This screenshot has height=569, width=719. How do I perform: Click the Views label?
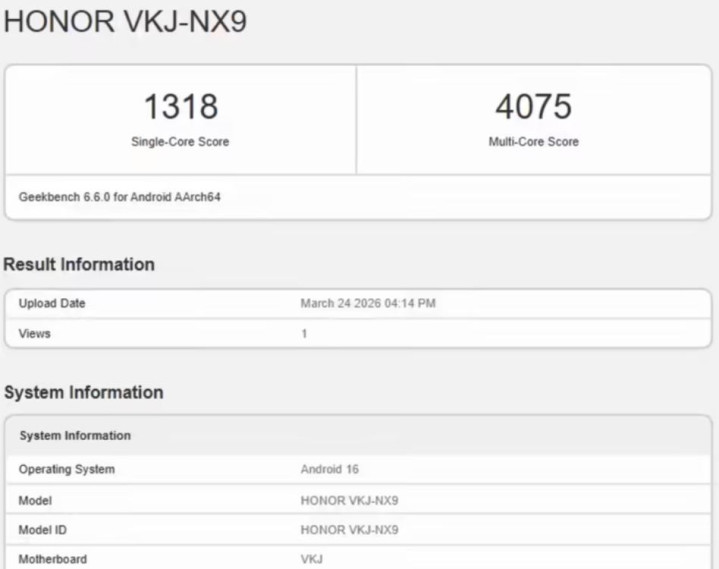coord(34,334)
